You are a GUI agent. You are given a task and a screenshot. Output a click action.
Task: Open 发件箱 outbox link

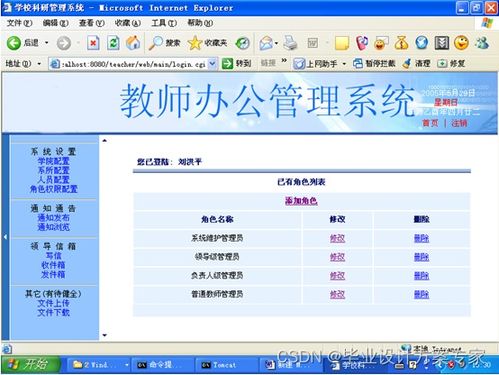tap(53, 275)
